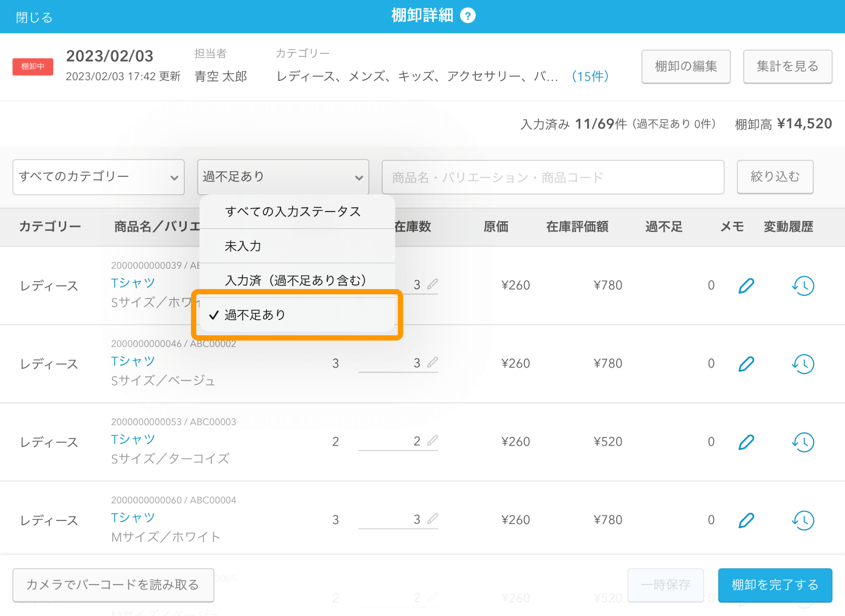The image size is (845, 616).
Task: Open Tシャツ link for Sサイズ／ベージュ
Action: [133, 361]
